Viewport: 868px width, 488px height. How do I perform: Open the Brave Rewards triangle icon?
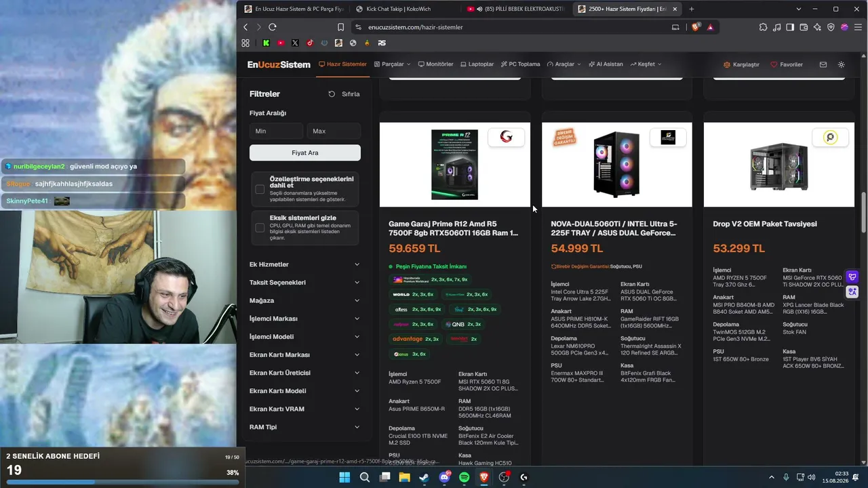tap(710, 27)
